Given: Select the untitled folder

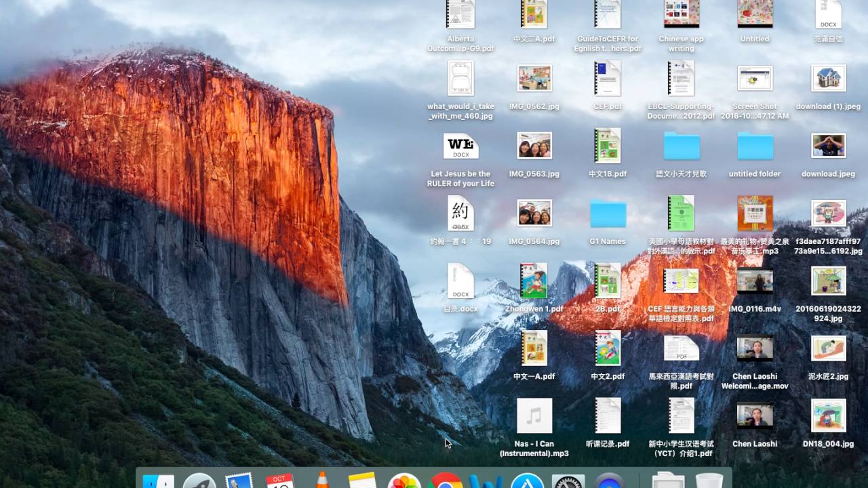Looking at the screenshot, I should click(755, 146).
